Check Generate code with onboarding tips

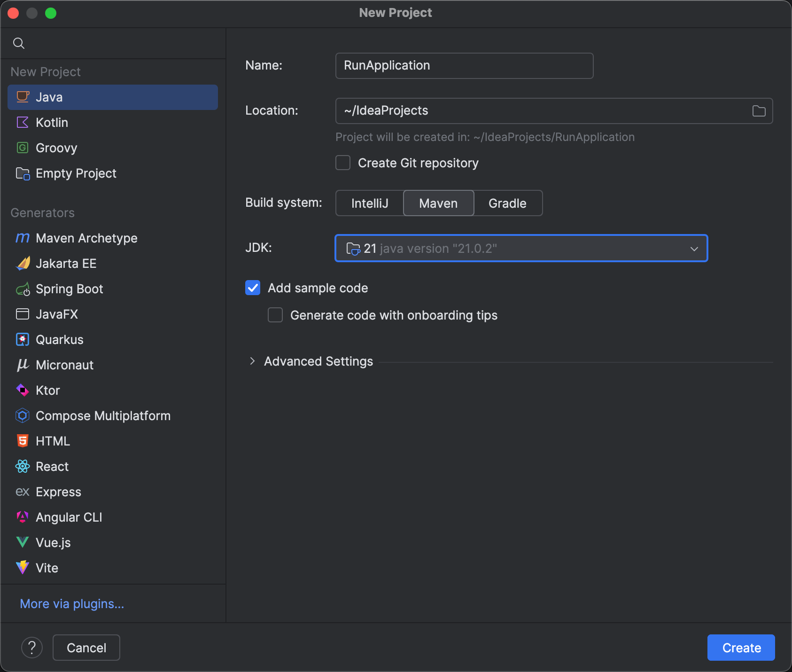tap(275, 315)
